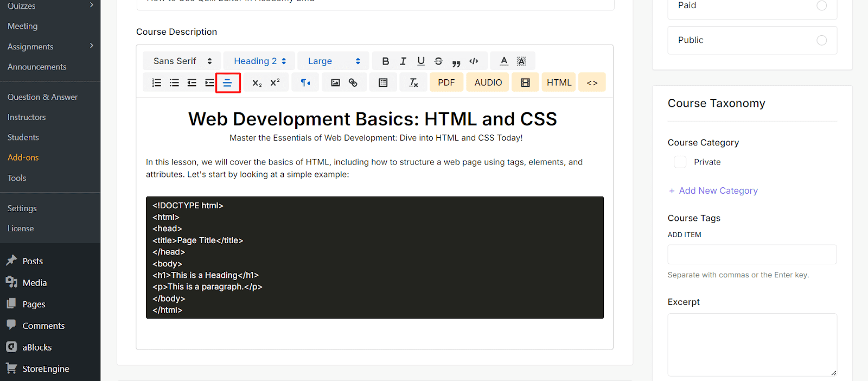Select the Paid radio option
This screenshot has height=381, width=868.
(821, 5)
